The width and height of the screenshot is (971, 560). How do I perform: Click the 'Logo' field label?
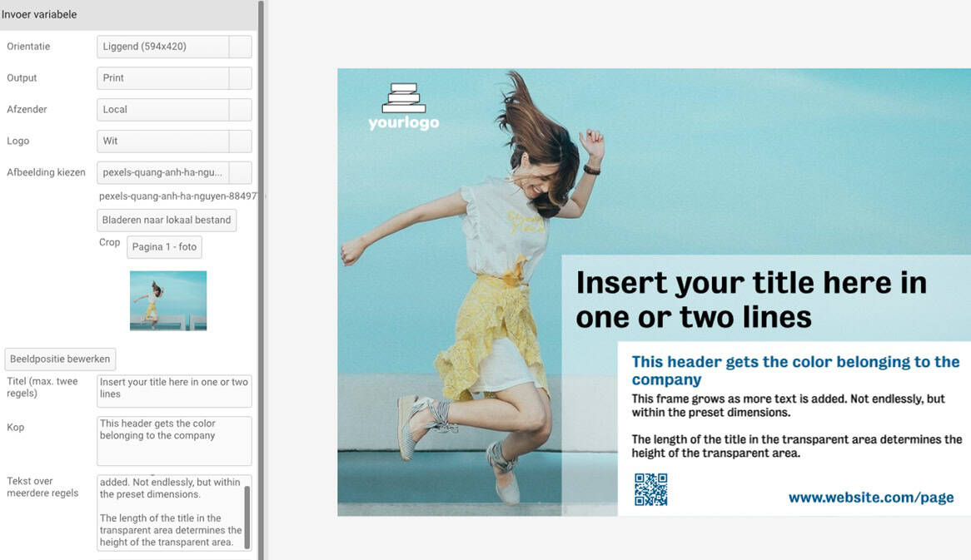[x=18, y=141]
